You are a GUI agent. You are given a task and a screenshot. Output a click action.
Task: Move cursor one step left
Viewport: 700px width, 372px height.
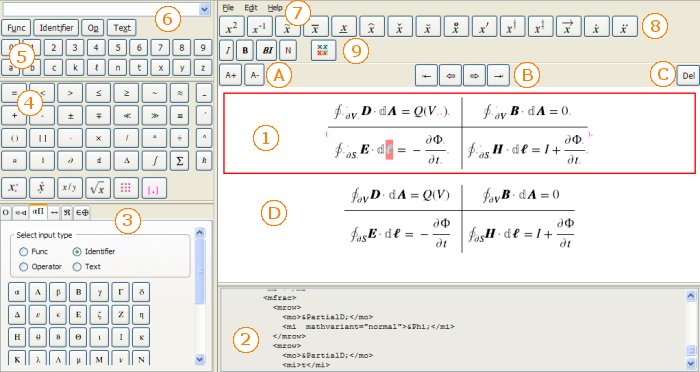[x=450, y=76]
